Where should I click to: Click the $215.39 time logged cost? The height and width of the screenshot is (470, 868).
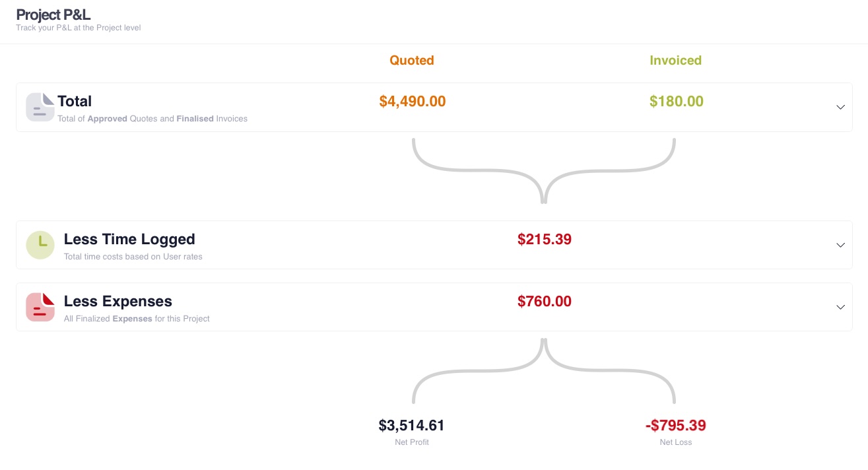coord(545,239)
